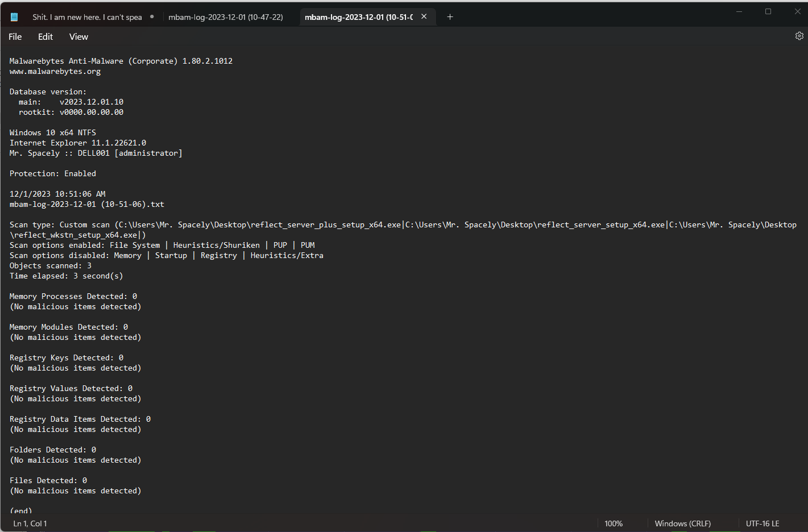808x532 pixels.
Task: Click 'Registry Keys Detected: 0' line
Action: [x=67, y=358]
